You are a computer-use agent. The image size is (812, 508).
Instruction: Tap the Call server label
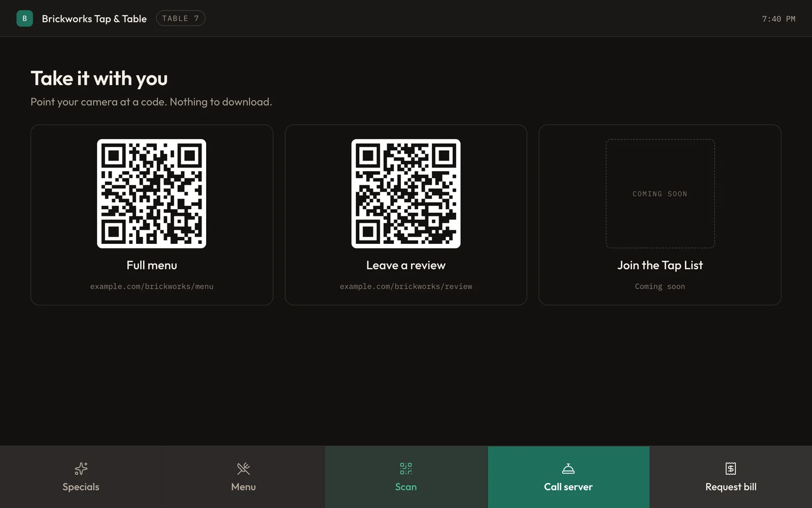click(568, 487)
